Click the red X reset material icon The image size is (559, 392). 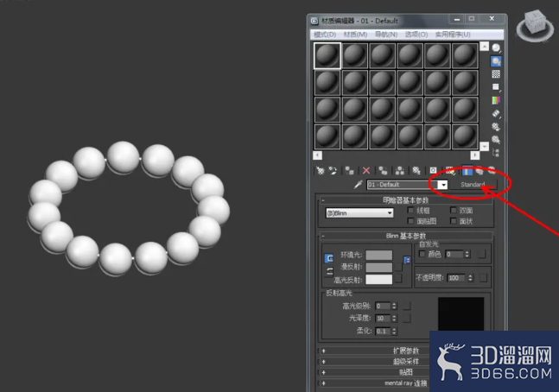[366, 171]
